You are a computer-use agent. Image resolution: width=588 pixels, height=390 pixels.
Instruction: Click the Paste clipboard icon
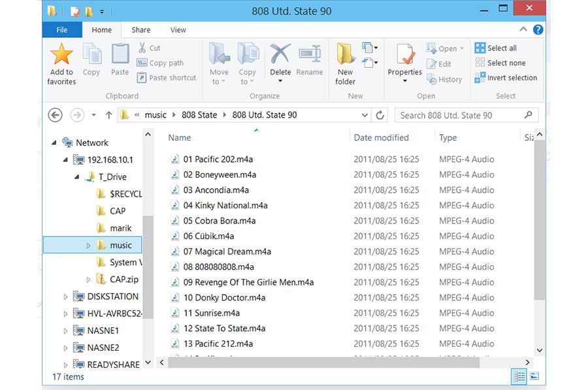point(120,55)
